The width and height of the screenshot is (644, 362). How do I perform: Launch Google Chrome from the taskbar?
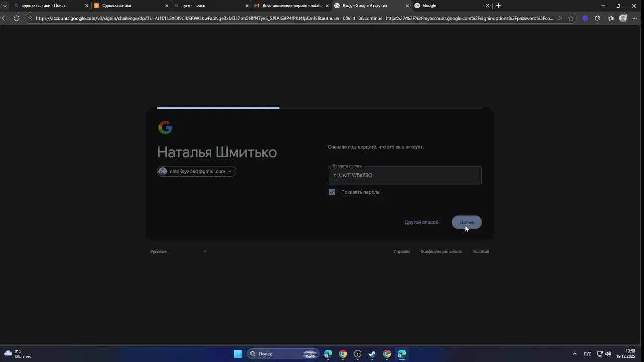pyautogui.click(x=343, y=354)
